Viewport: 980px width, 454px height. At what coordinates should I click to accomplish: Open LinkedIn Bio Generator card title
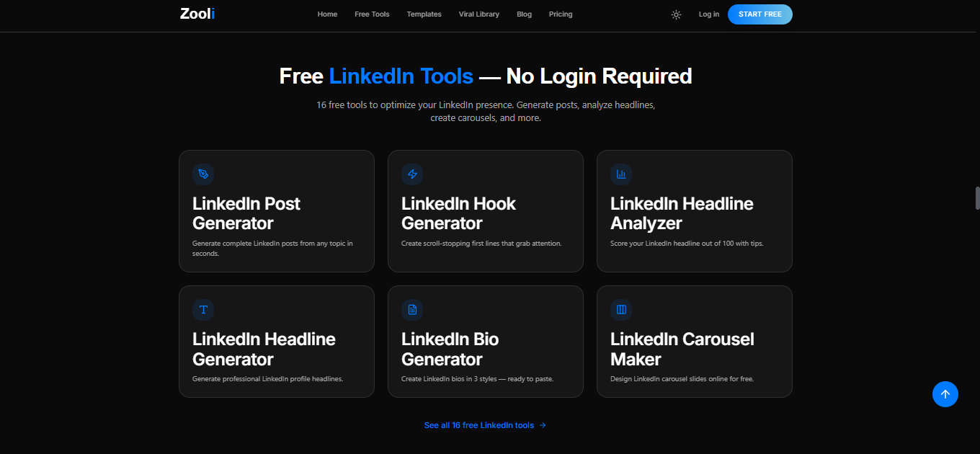click(450, 349)
